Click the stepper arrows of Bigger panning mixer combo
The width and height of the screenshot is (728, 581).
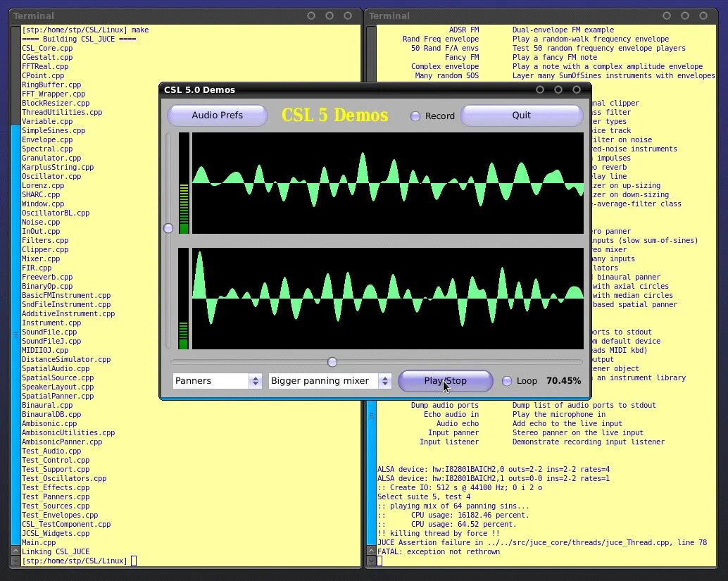click(x=385, y=381)
